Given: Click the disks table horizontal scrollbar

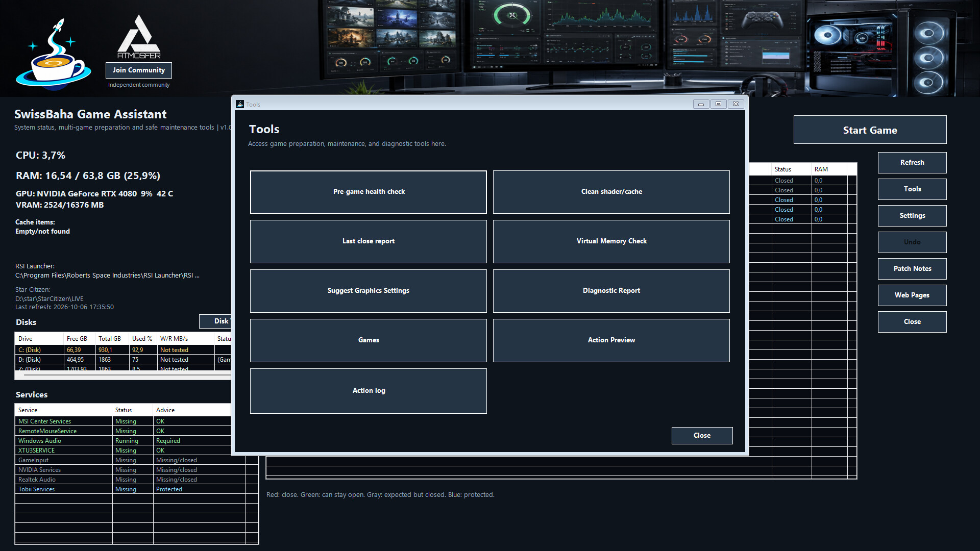Looking at the screenshot, I should [122, 375].
